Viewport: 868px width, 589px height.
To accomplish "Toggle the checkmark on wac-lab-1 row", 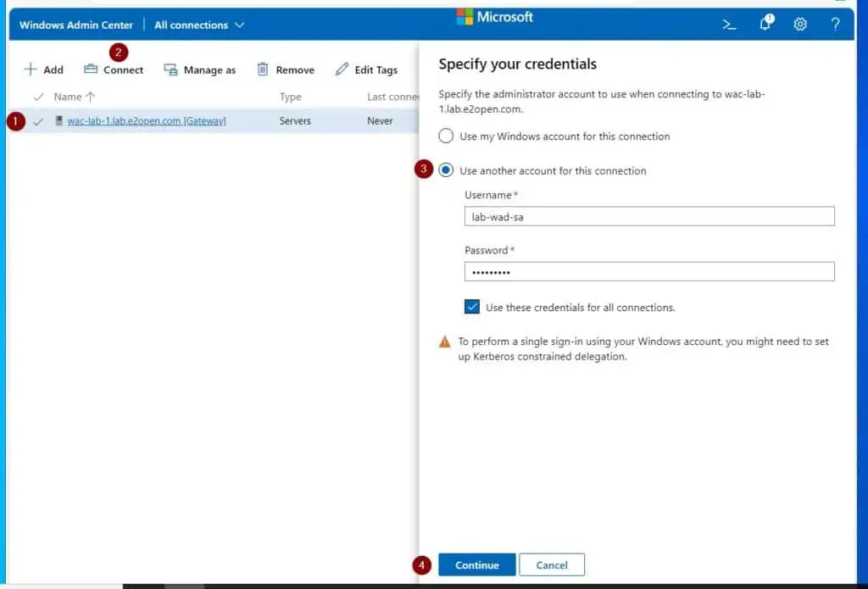I will point(38,121).
